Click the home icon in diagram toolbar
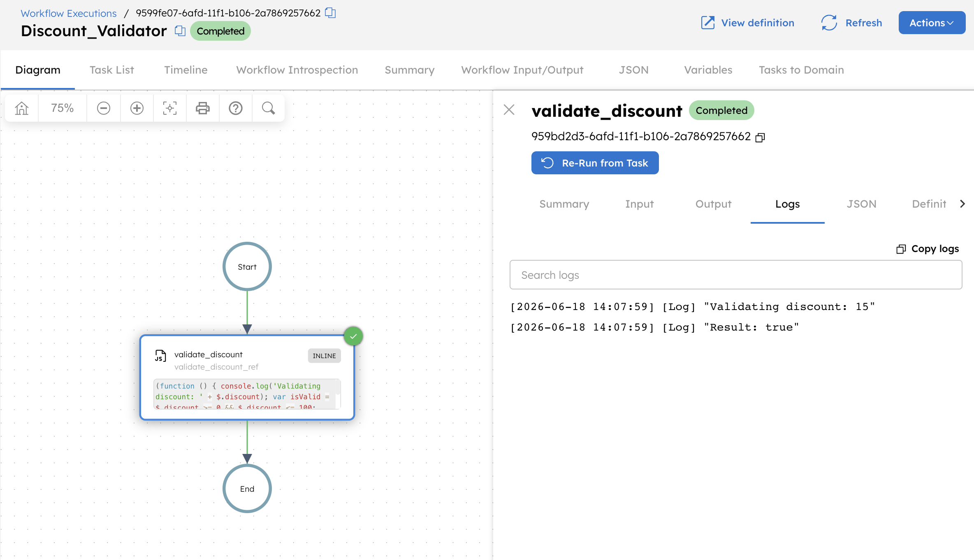 click(22, 108)
